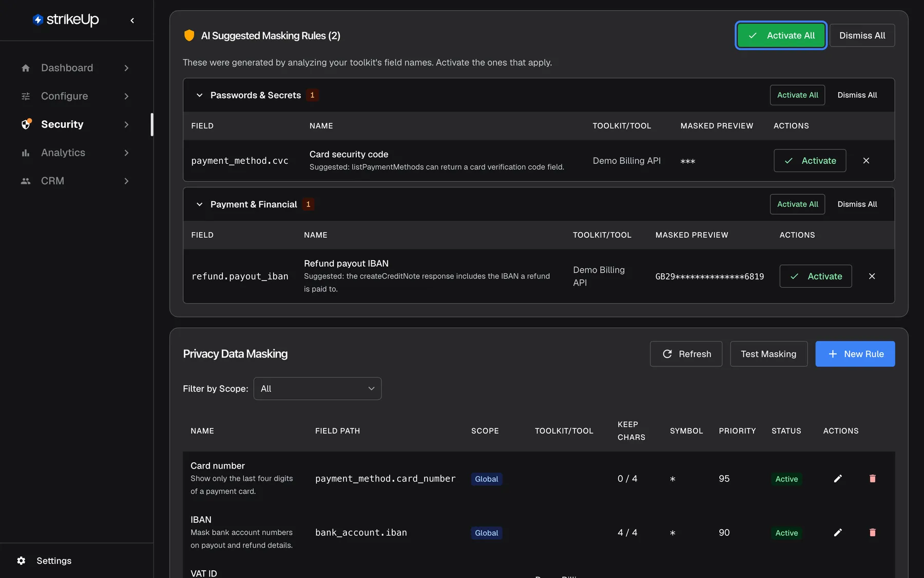Viewport: 924px width, 578px height.
Task: Click the Settings gear icon
Action: click(x=21, y=561)
